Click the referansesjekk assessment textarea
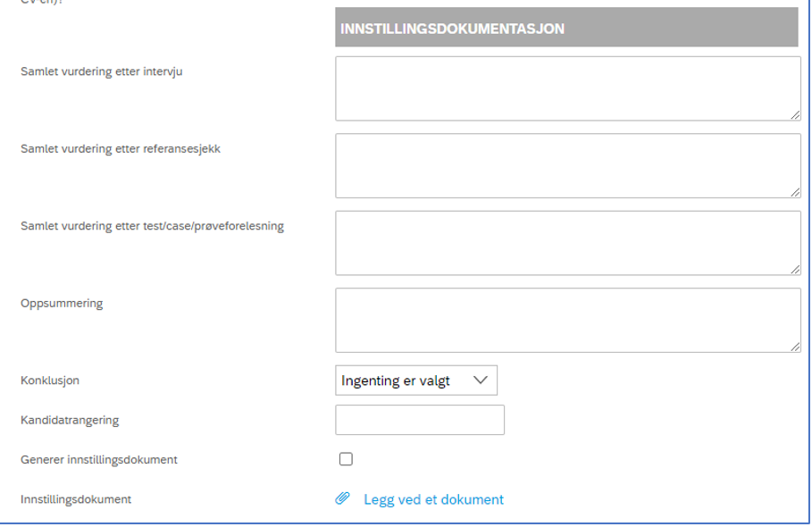This screenshot has height=527, width=812. [x=568, y=165]
